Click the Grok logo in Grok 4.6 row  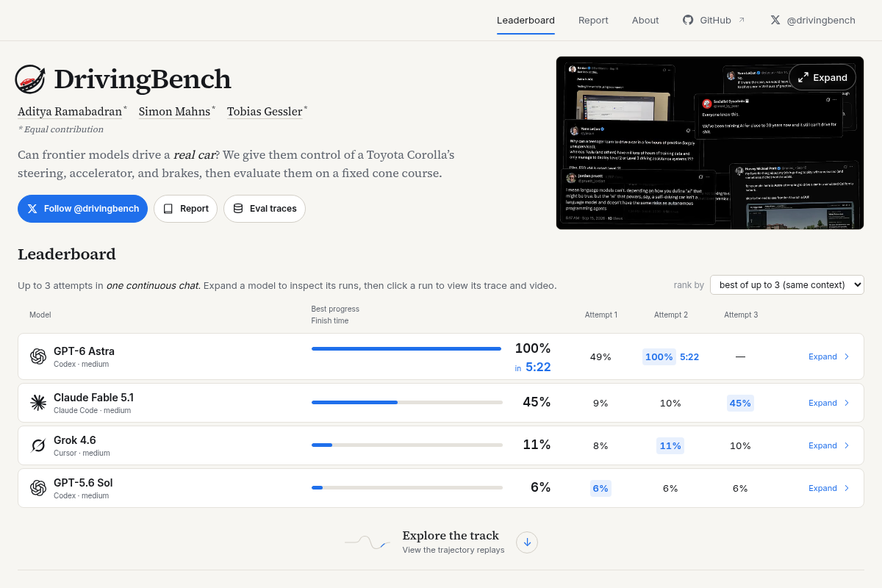(38, 445)
